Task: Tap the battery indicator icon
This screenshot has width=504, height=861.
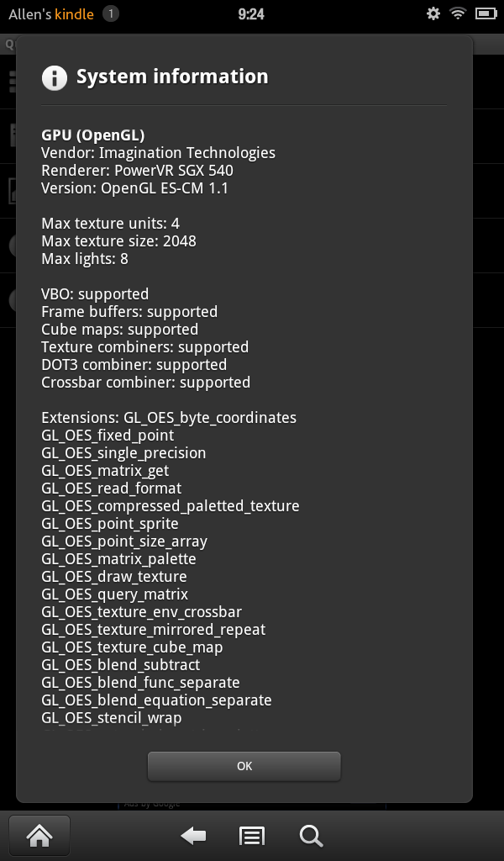Action: [486, 13]
